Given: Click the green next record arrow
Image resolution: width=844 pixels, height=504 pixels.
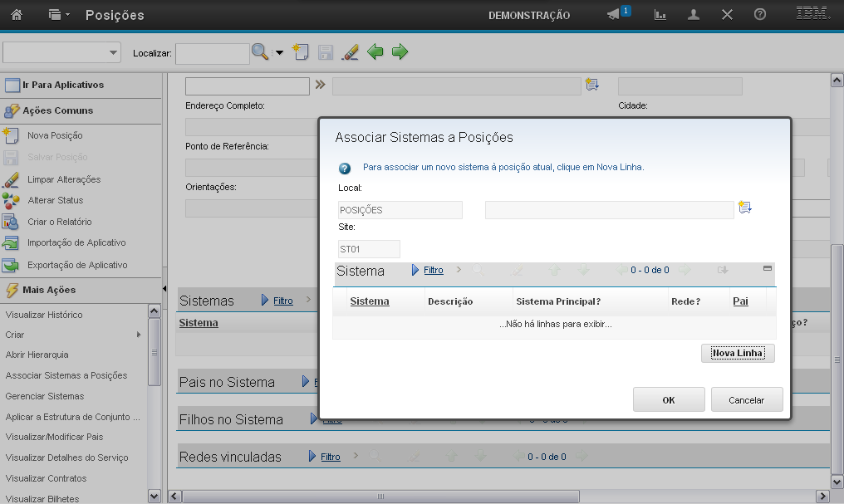Looking at the screenshot, I should pyautogui.click(x=400, y=52).
